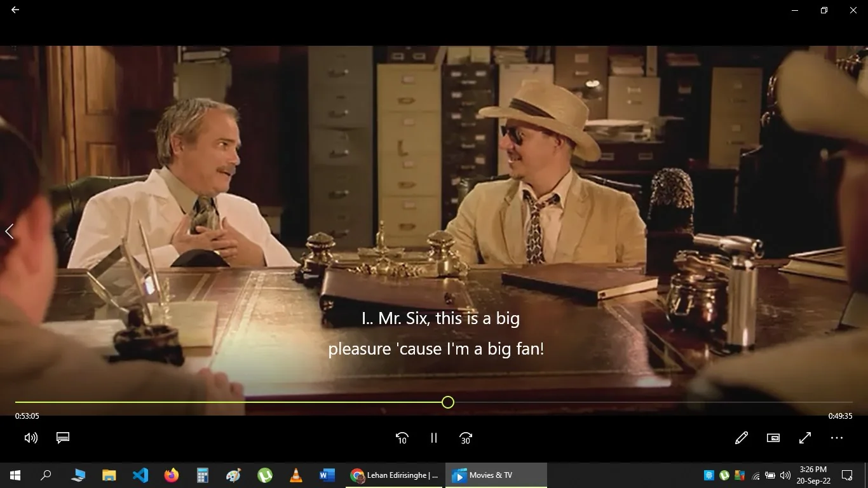
Task: Click the elapsed time 0:53:05
Action: [27, 416]
